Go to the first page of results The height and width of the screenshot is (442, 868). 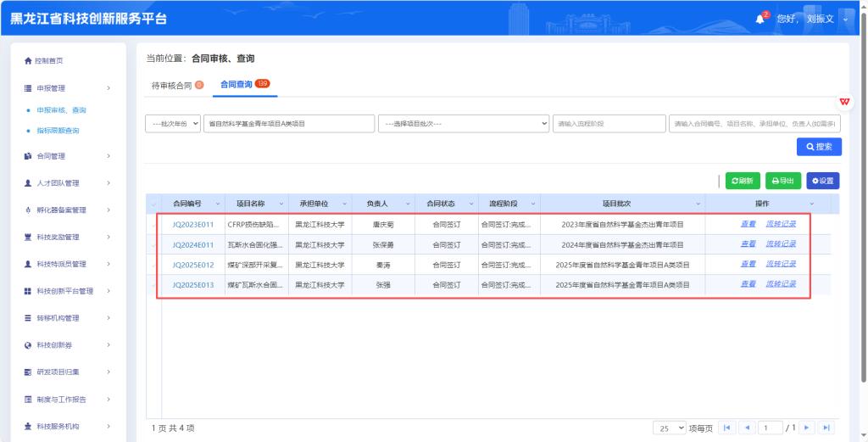[x=726, y=428]
